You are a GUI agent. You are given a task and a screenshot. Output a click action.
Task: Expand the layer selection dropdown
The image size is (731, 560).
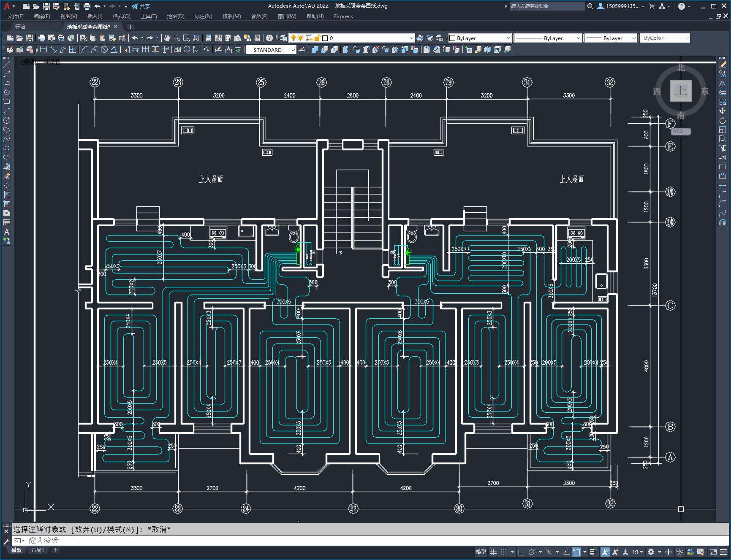click(412, 38)
